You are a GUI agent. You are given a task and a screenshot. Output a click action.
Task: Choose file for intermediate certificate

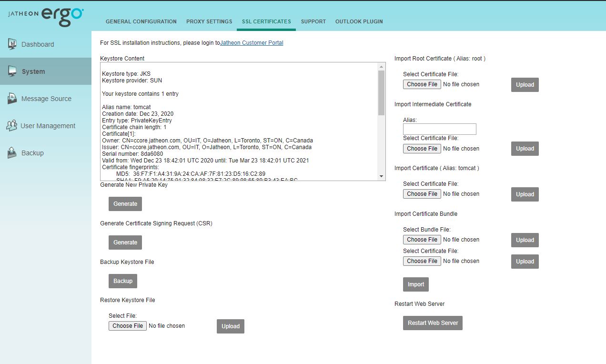(422, 149)
